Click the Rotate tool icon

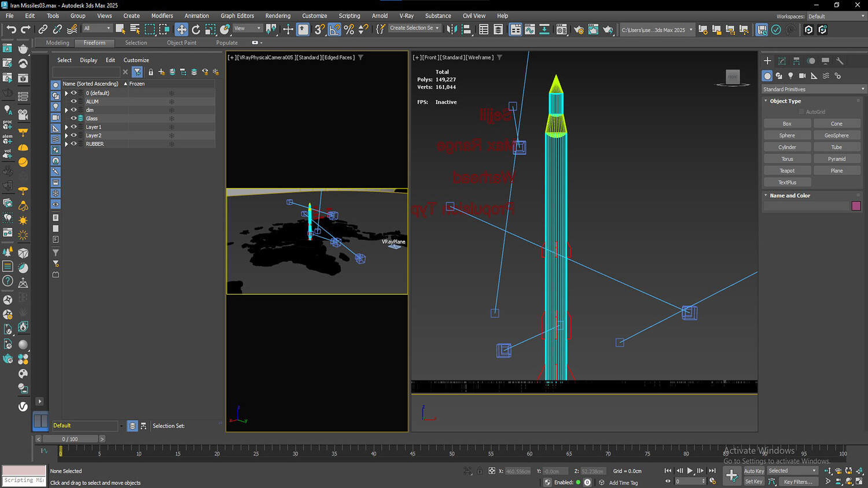click(196, 29)
